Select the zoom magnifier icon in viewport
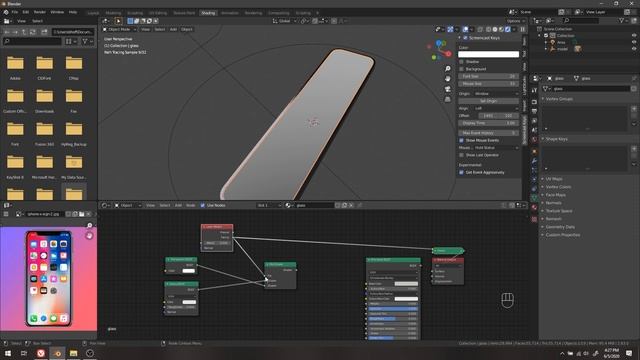Viewport: 640px width, 360px height. pos(448,68)
